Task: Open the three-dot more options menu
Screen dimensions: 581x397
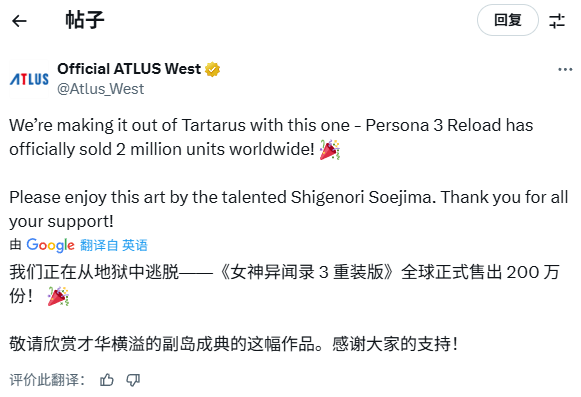Action: tap(565, 69)
